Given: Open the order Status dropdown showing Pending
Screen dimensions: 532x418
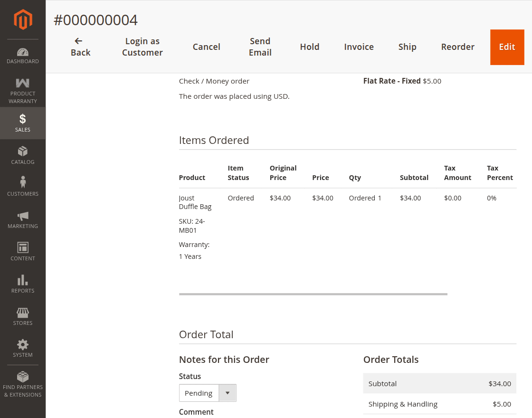Looking at the screenshot, I should coord(208,393).
